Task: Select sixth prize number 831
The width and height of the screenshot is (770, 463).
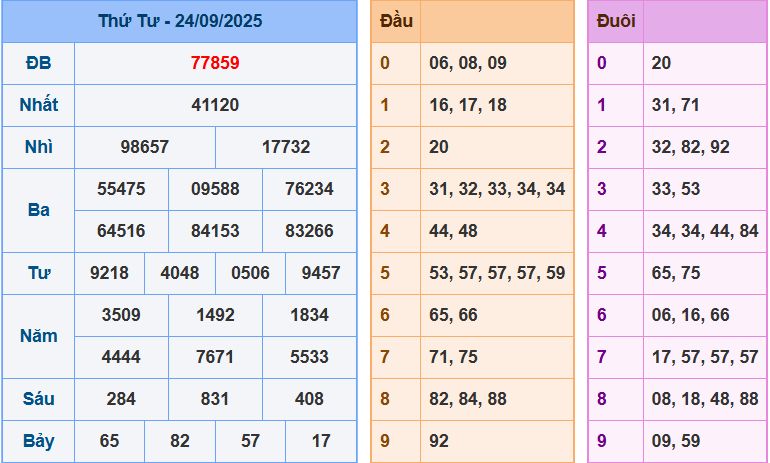Action: tap(215, 399)
